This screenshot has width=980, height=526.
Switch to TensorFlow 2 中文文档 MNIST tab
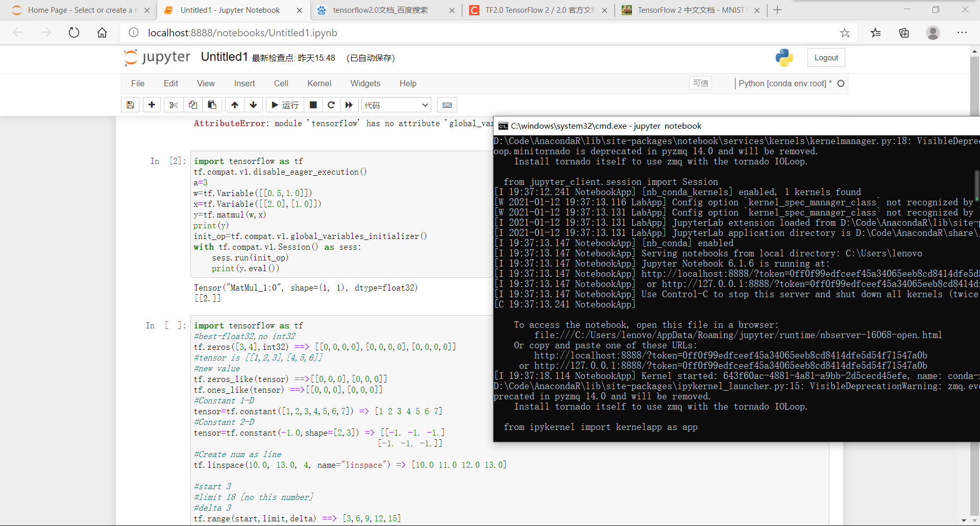pos(691,10)
